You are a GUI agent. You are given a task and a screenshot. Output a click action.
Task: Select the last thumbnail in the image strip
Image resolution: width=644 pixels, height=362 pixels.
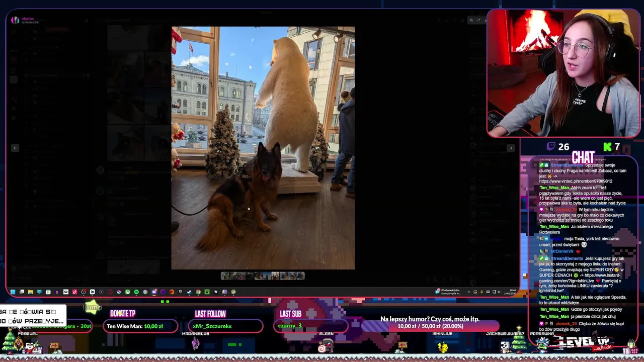[301, 276]
